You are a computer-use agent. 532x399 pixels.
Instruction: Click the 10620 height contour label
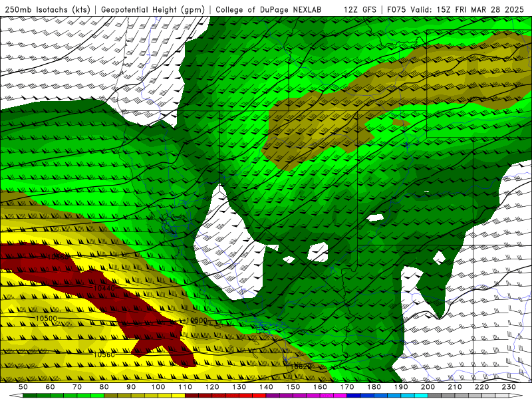(301, 366)
